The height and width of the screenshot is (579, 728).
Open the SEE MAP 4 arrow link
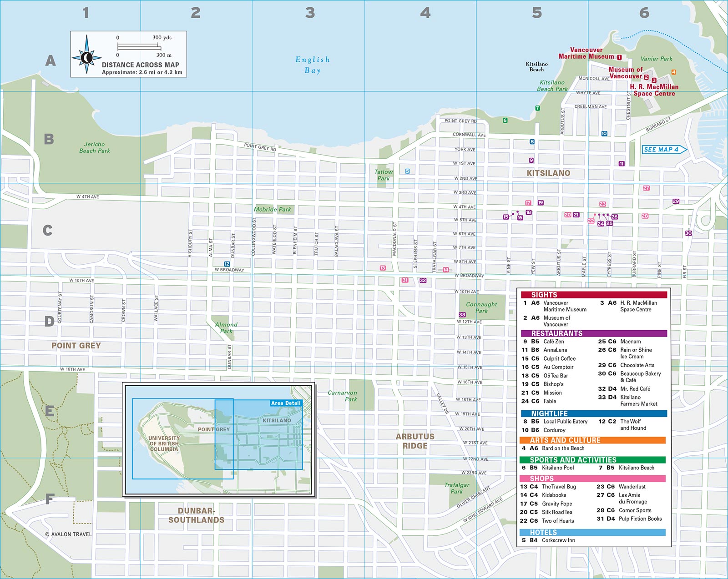[x=664, y=149]
